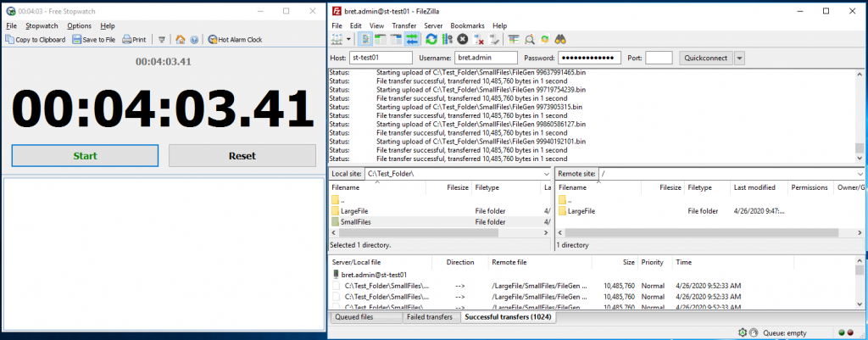Click the green activity indicator light
Viewport: 868px width, 340px height.
(842, 333)
